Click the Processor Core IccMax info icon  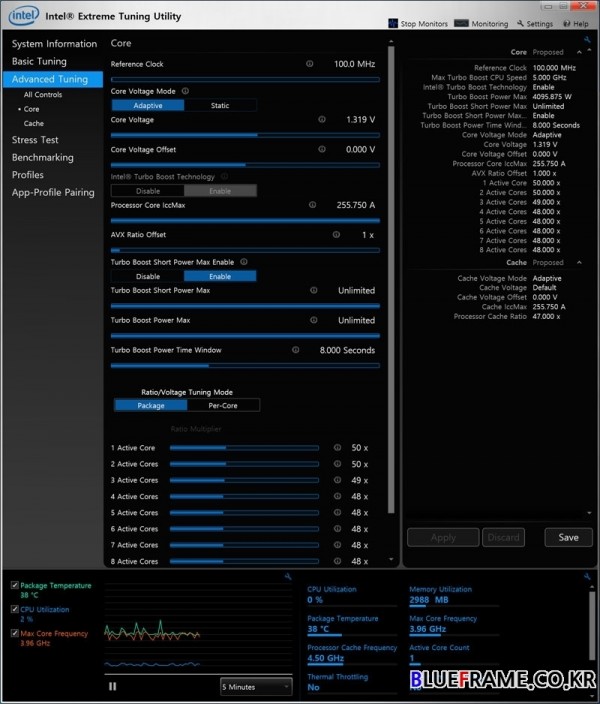click(x=312, y=205)
